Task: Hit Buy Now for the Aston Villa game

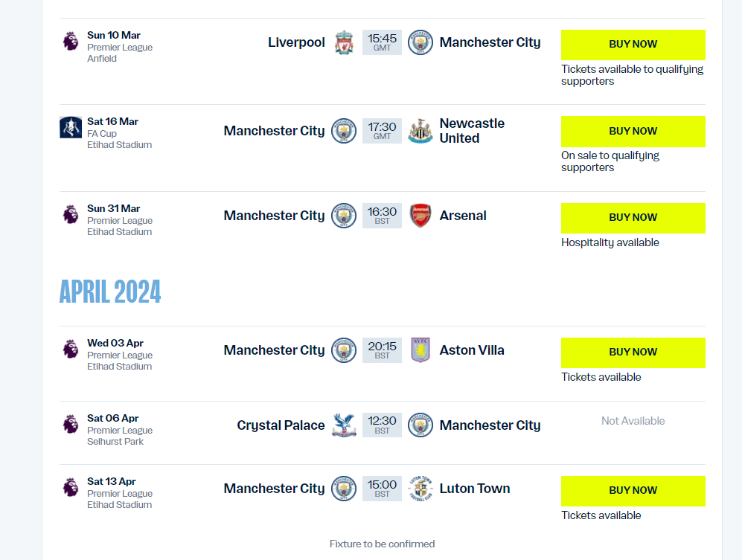Action: click(633, 353)
